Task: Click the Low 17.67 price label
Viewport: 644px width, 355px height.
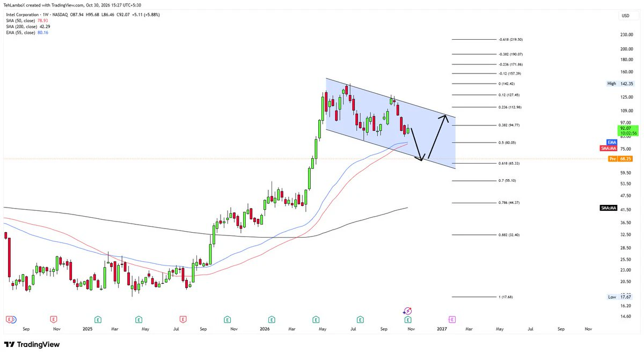Action: pyautogui.click(x=621, y=297)
